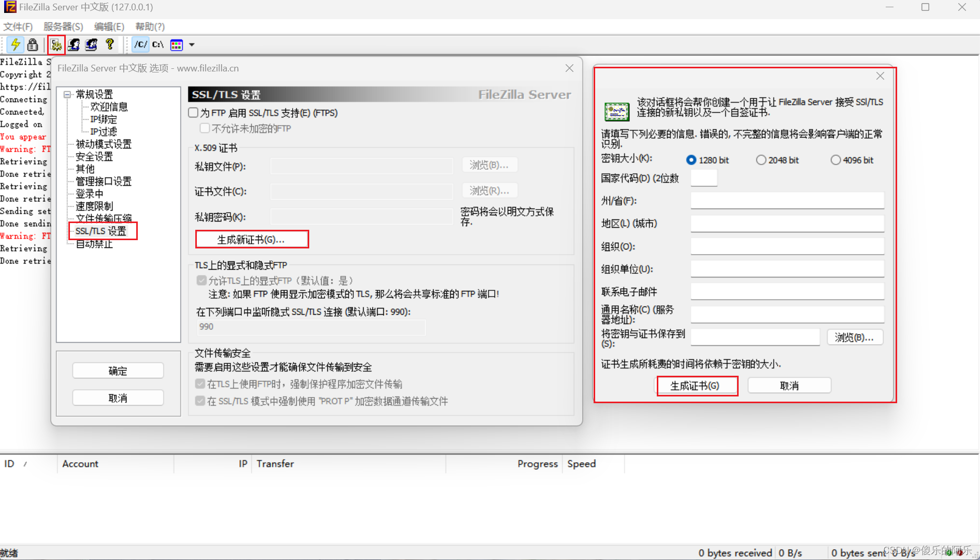The image size is (980, 560).
Task: Open server options via the gear toolbar icon
Action: (56, 45)
